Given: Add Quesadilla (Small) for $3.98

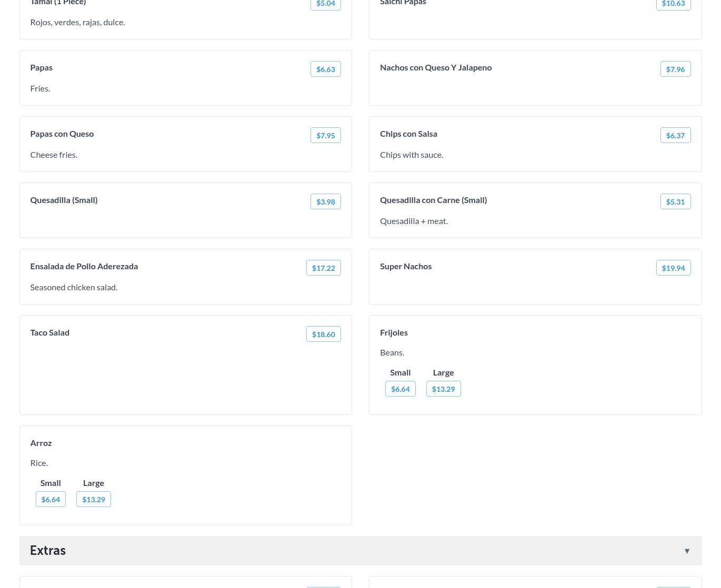Looking at the screenshot, I should 325,201.
